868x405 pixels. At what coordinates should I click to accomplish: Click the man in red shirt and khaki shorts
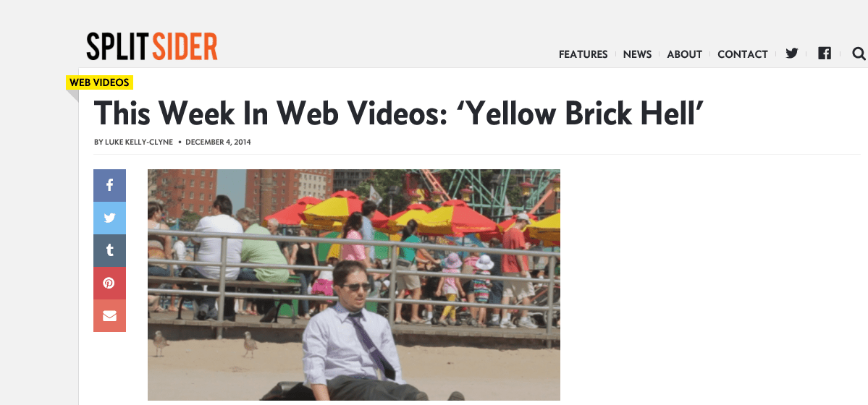point(516,270)
